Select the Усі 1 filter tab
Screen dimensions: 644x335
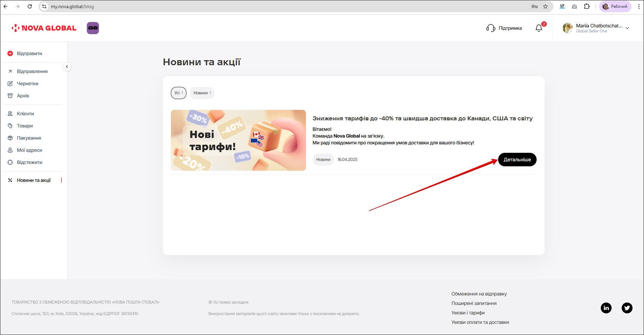179,93
